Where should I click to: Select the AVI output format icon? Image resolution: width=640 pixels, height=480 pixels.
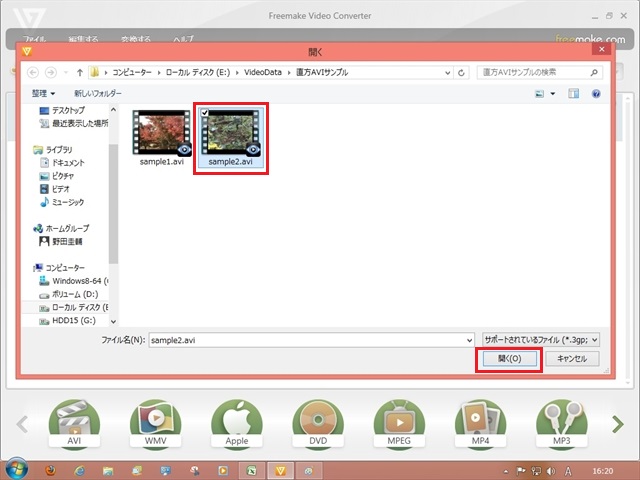pos(75,422)
